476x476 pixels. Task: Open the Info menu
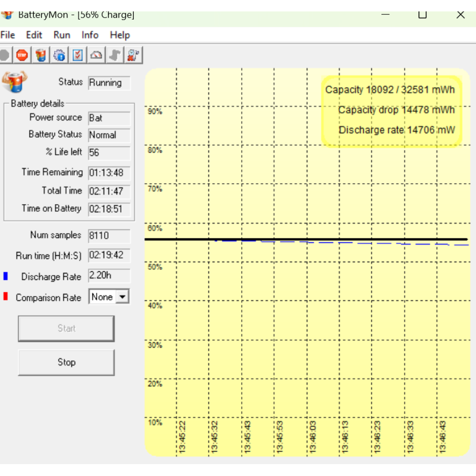[x=90, y=35]
